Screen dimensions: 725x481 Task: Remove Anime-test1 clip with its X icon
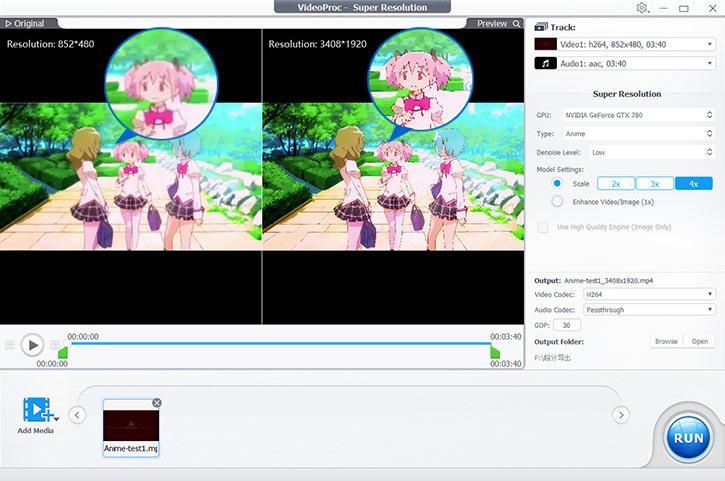(x=157, y=403)
